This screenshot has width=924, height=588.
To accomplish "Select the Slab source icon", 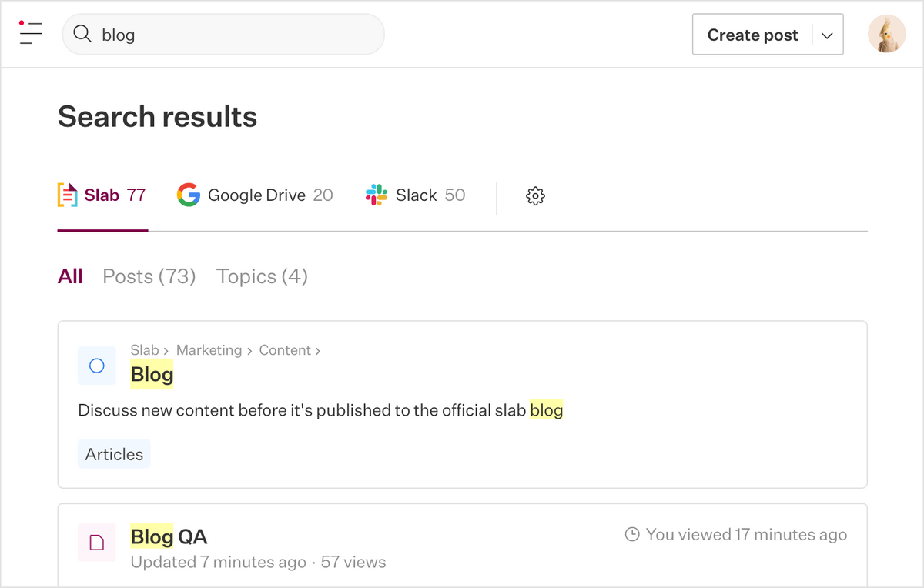I will [x=67, y=195].
